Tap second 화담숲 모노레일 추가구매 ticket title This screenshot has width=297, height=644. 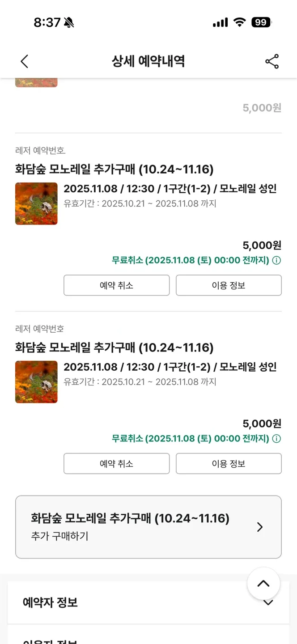pyautogui.click(x=115, y=347)
